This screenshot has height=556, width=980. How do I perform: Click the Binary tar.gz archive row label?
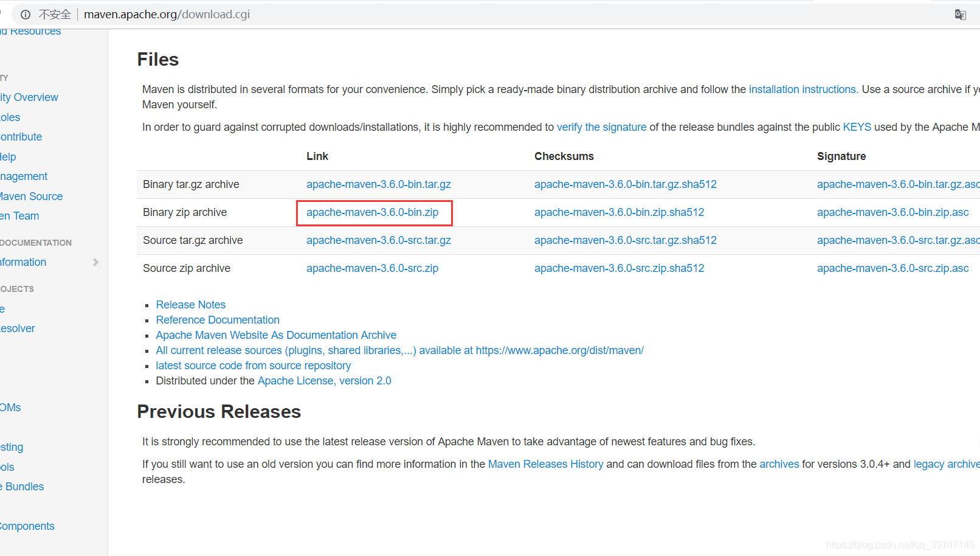pyautogui.click(x=191, y=184)
